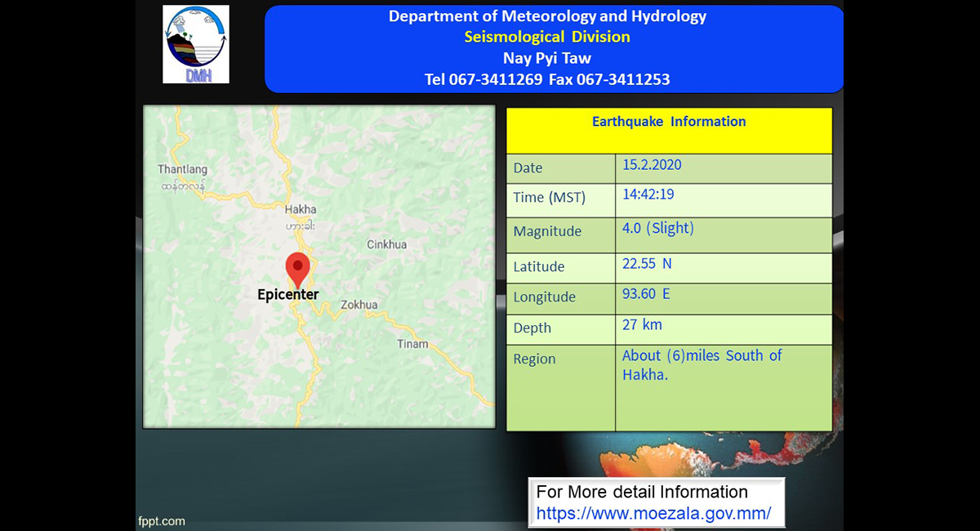Click the fppt.com credit text

point(161,520)
